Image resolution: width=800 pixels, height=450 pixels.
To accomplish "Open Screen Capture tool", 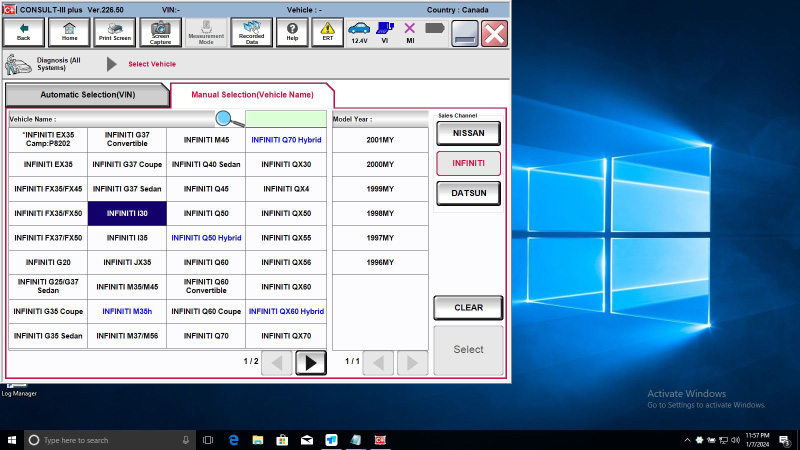I will click(160, 32).
